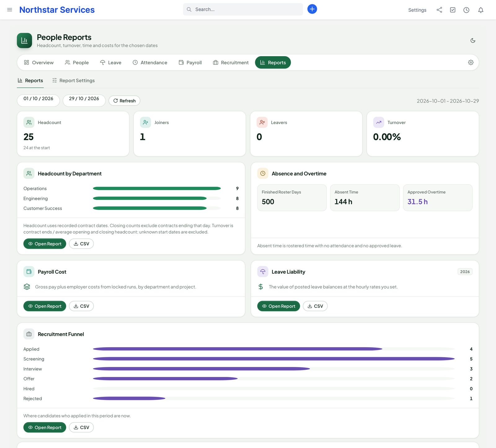The height and width of the screenshot is (448, 496).
Task: Open the module settings gear icon
Action: 471,62
